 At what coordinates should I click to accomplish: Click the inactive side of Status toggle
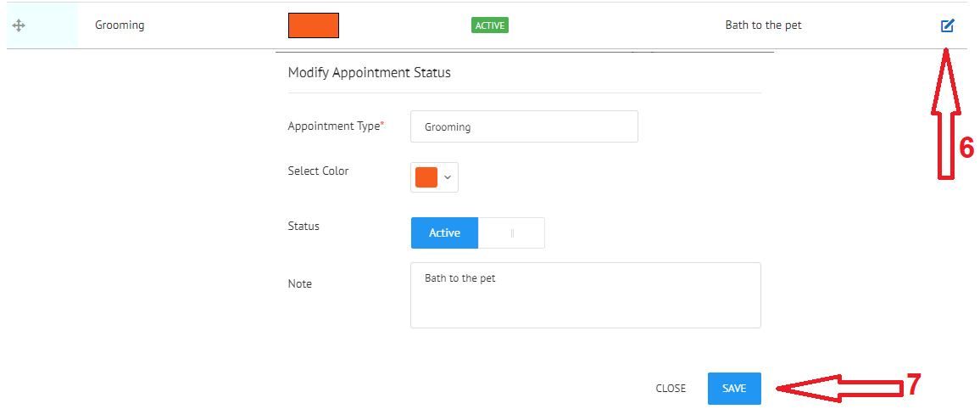(511, 233)
